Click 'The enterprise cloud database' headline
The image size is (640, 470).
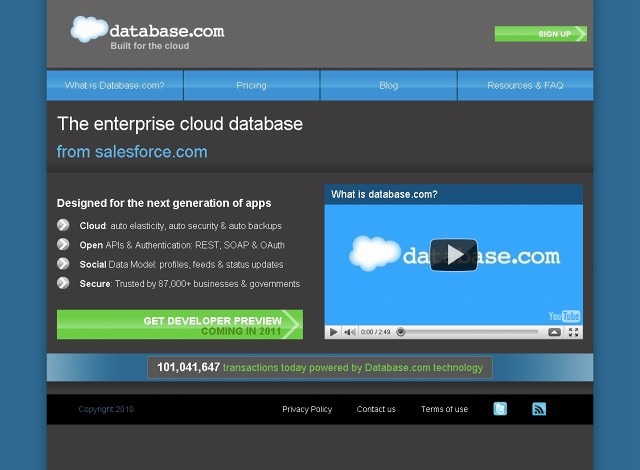(x=180, y=124)
